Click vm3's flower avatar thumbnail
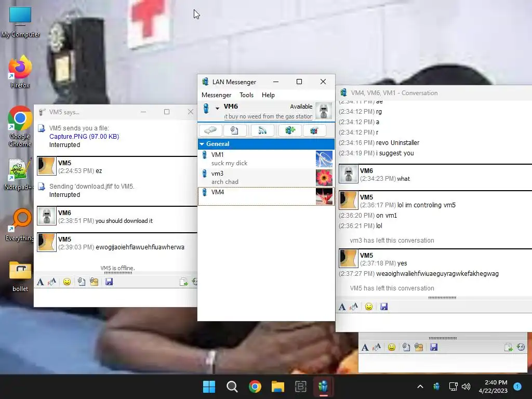Screen dimensions: 532x399 pos(324,178)
